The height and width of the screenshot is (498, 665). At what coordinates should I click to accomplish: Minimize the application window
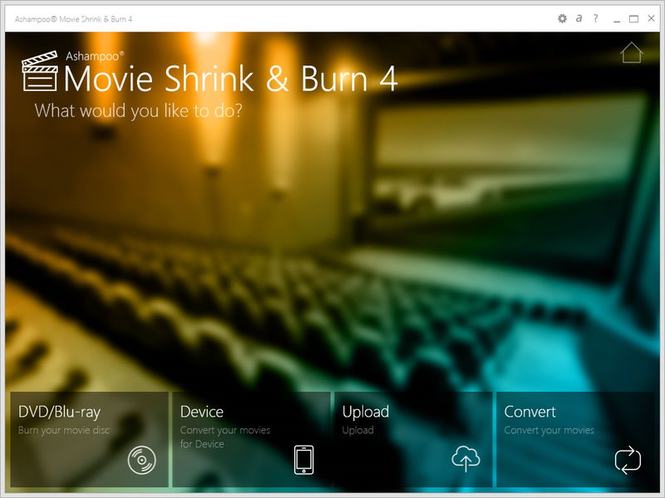coord(617,19)
